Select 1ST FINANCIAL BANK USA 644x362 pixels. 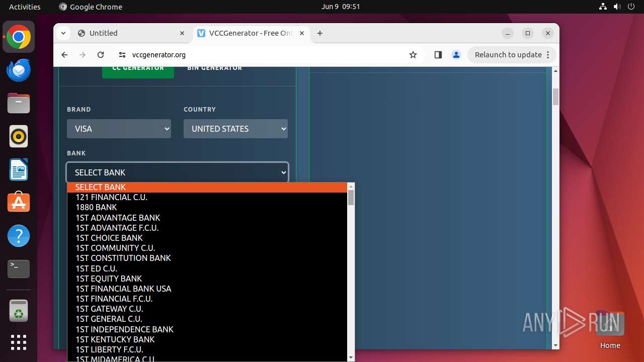coord(207,289)
